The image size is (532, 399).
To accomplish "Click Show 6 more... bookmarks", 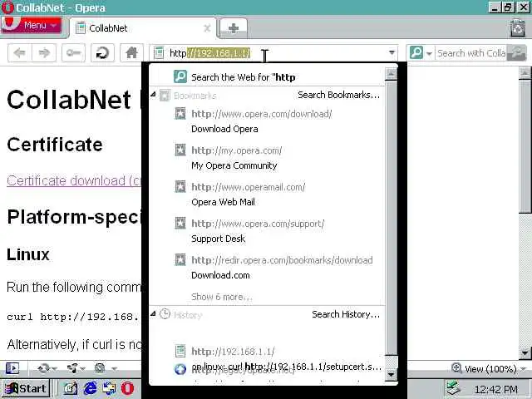I will [222, 297].
